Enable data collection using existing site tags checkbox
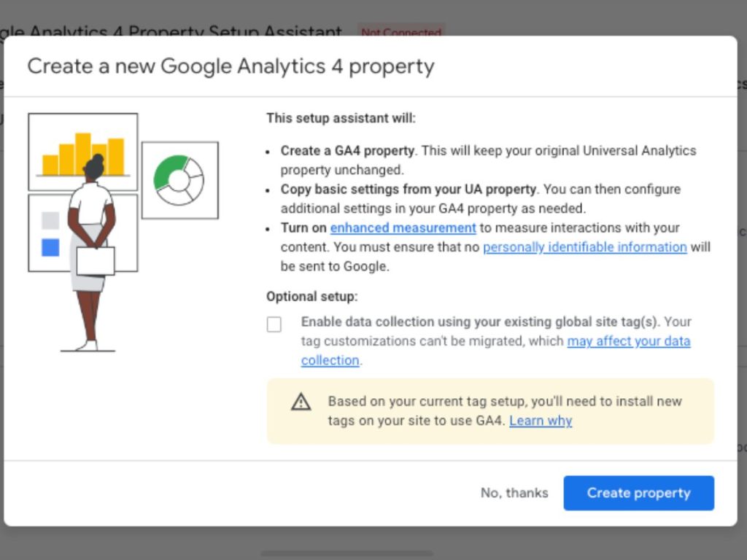The image size is (747, 560). [274, 324]
